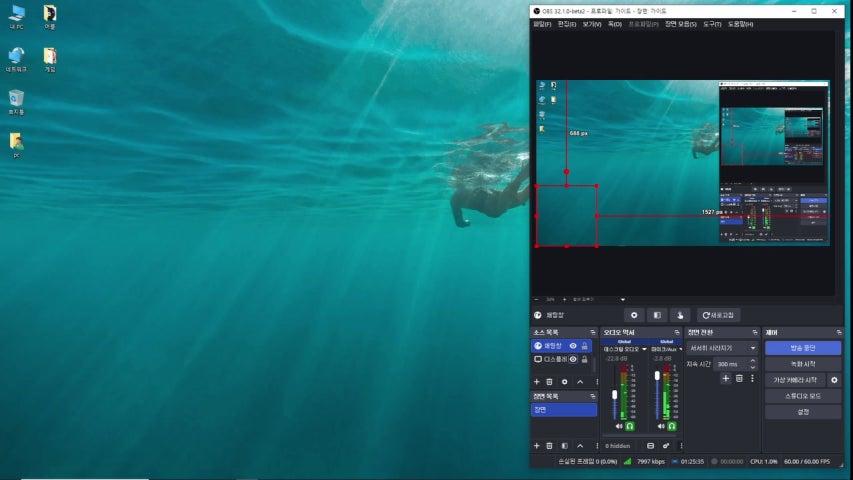Open filters for the selected source

pos(656,314)
